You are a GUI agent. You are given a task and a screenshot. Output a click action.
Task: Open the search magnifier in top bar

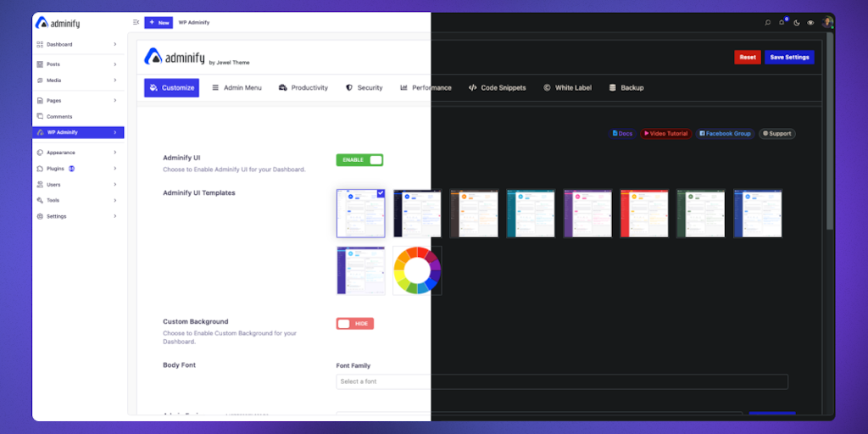(767, 23)
